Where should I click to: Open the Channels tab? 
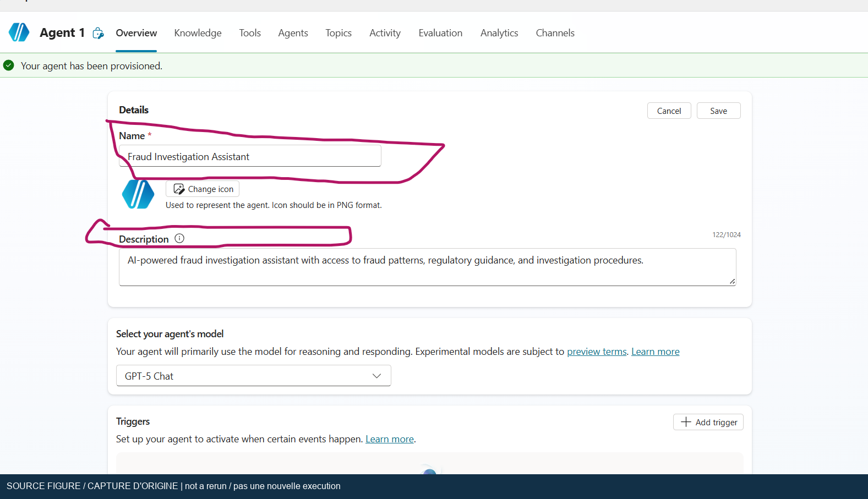tap(555, 33)
